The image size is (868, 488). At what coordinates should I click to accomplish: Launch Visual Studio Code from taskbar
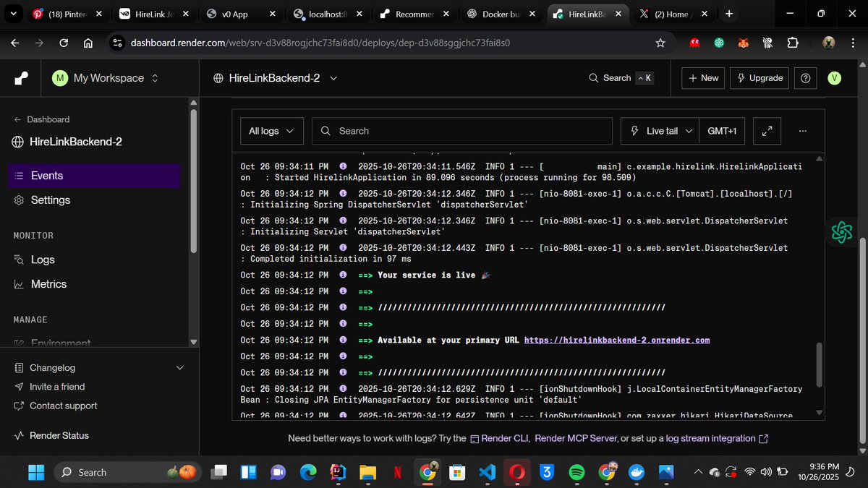(x=487, y=472)
